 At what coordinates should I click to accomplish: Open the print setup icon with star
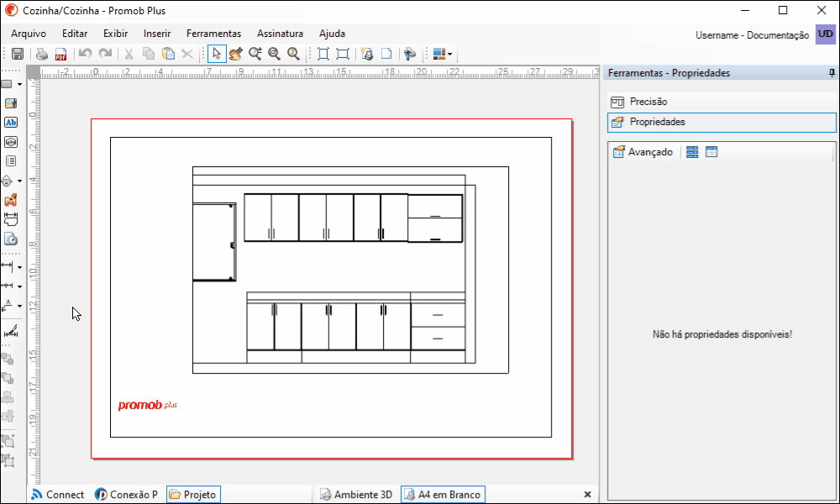(x=367, y=54)
